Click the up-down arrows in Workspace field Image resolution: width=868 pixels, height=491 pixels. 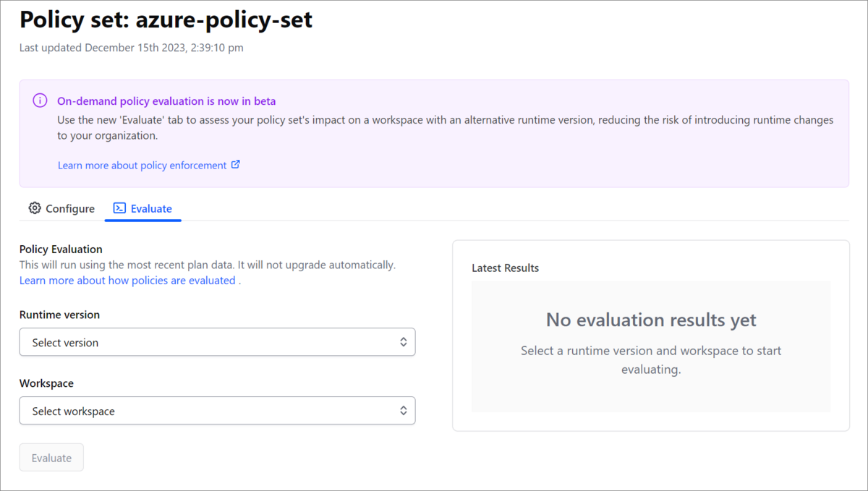click(x=404, y=411)
